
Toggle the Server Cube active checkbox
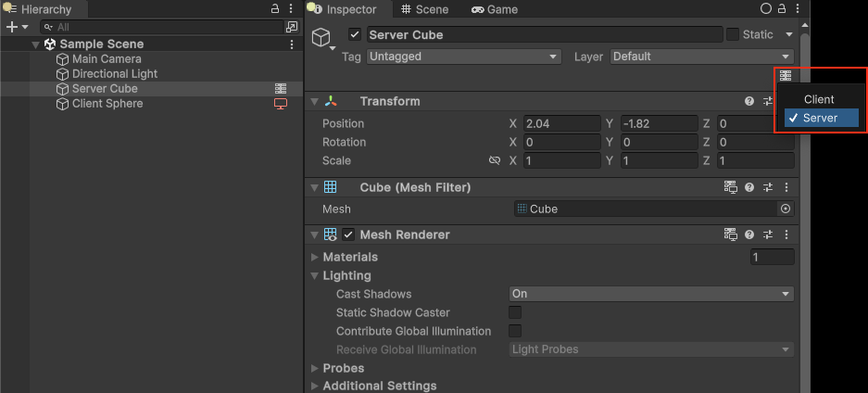355,35
